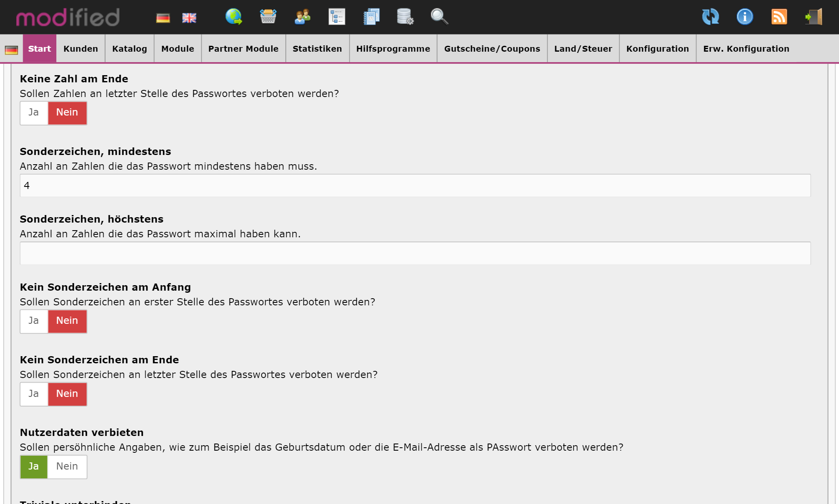The image size is (839, 504).
Task: Open shop info via the blue info icon
Action: [744, 17]
